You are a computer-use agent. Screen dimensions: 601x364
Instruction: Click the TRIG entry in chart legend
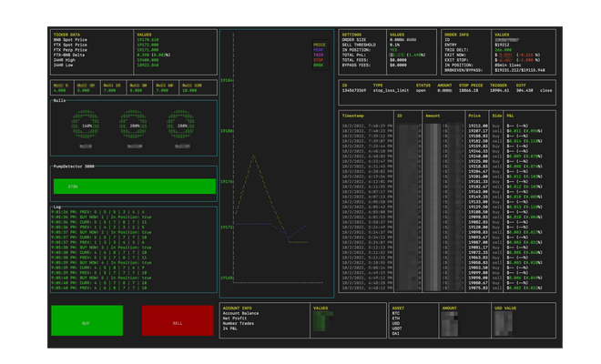(x=319, y=55)
